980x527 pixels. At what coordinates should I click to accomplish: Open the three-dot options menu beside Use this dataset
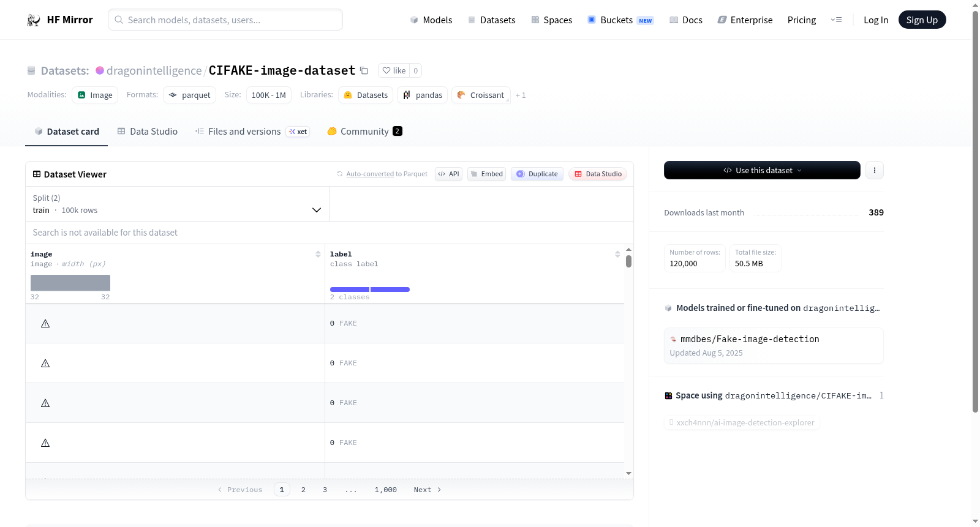tap(875, 170)
